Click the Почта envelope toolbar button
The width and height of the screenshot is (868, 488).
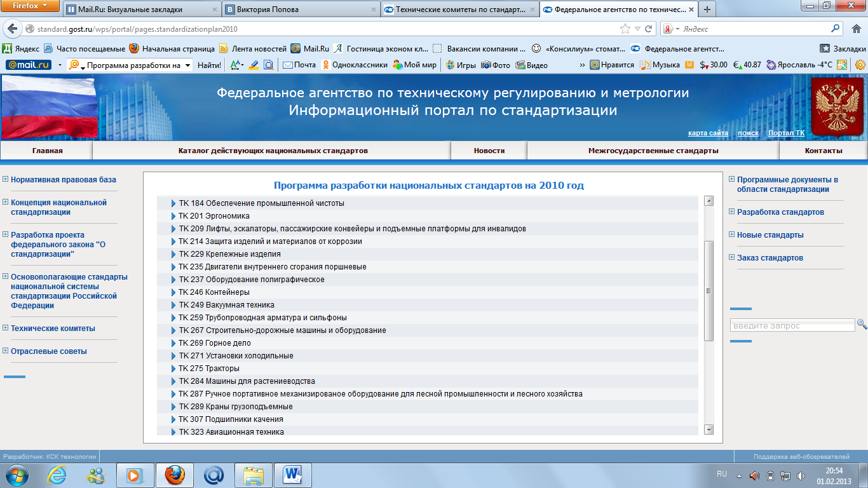pyautogui.click(x=299, y=65)
